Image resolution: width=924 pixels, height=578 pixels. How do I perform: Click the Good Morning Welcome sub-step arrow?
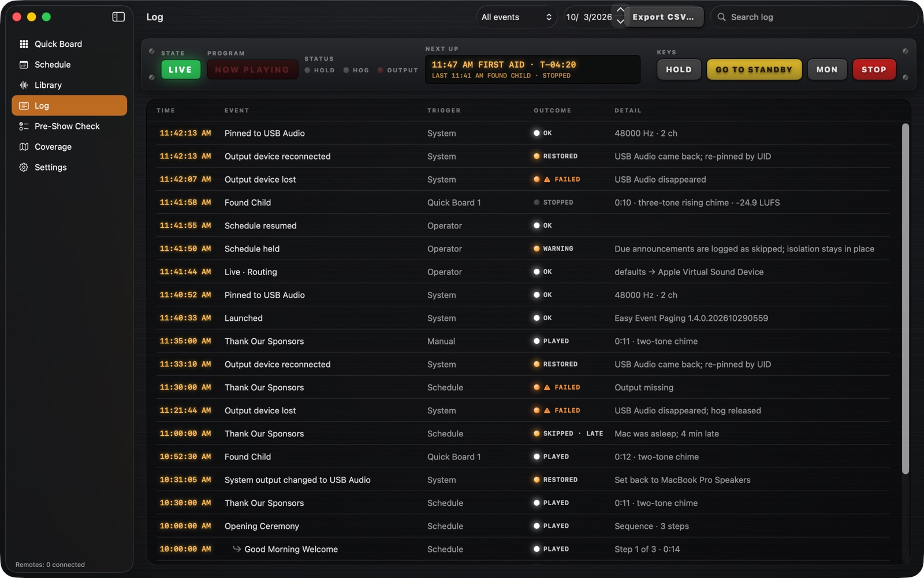click(x=237, y=549)
